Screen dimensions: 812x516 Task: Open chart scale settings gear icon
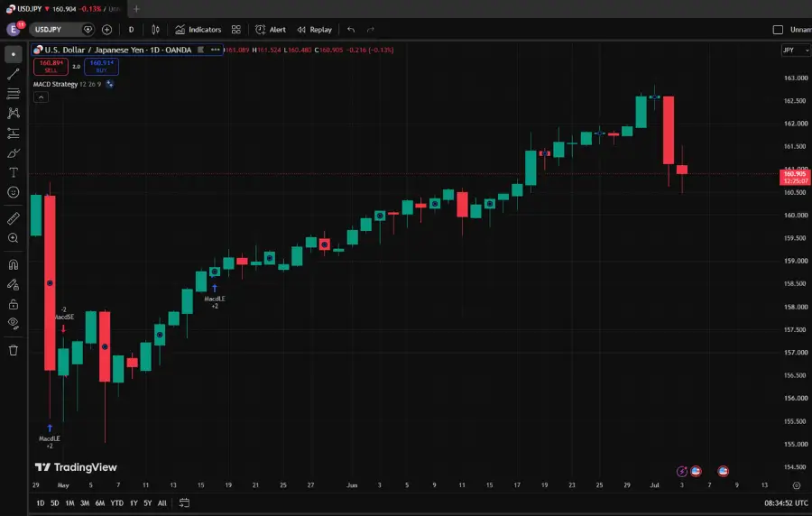pos(797,485)
